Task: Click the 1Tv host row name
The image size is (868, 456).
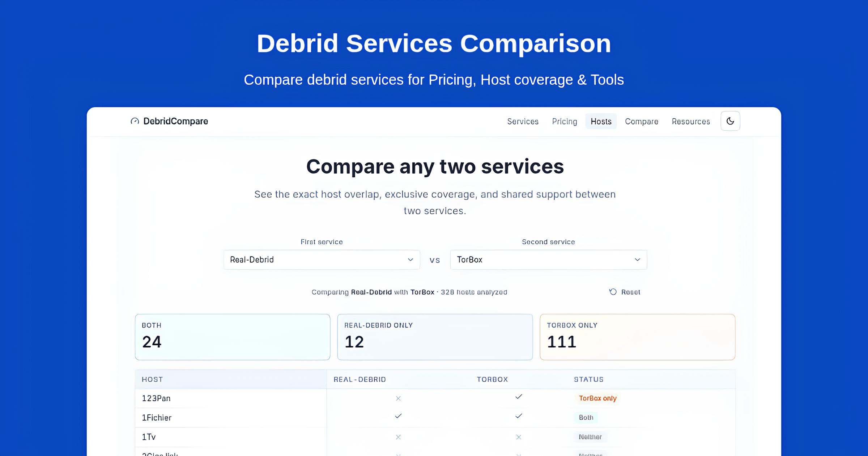Action: pos(149,437)
